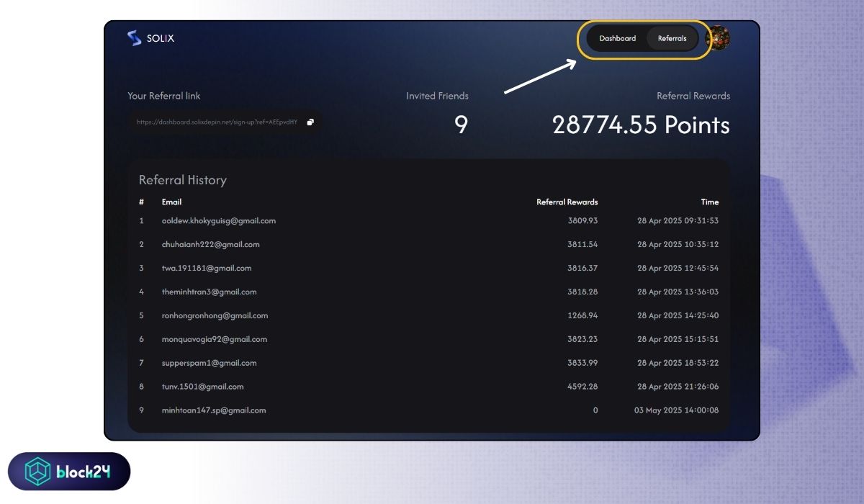This screenshot has width=864, height=504.
Task: Click the SOLIX brand name text
Action: click(162, 38)
